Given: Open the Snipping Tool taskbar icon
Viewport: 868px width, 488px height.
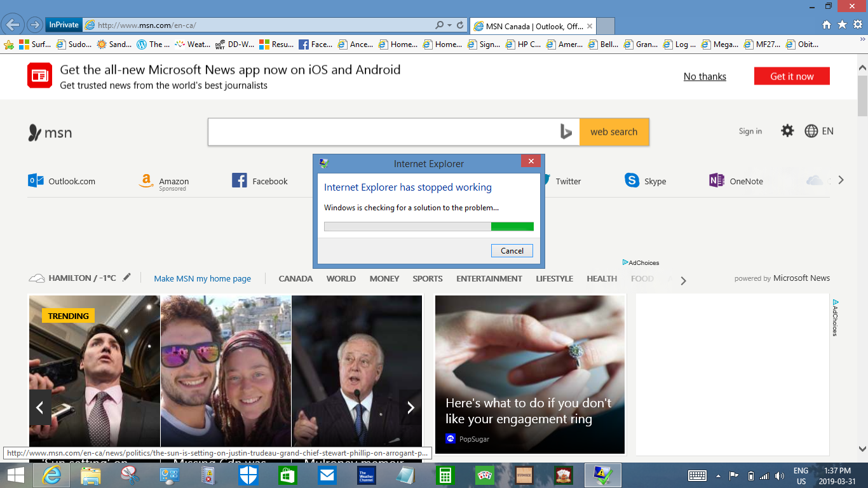Looking at the screenshot, I should pos(130,475).
